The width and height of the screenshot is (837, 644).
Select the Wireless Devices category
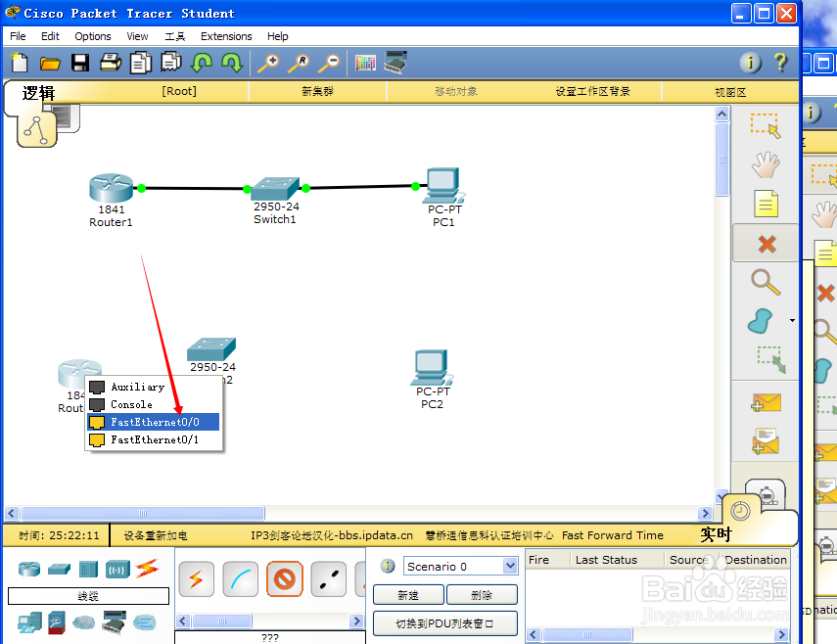[117, 569]
